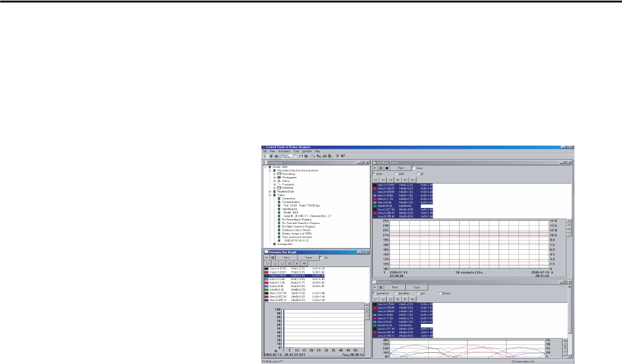Pause the Realtime Trend recording

(x=382, y=167)
